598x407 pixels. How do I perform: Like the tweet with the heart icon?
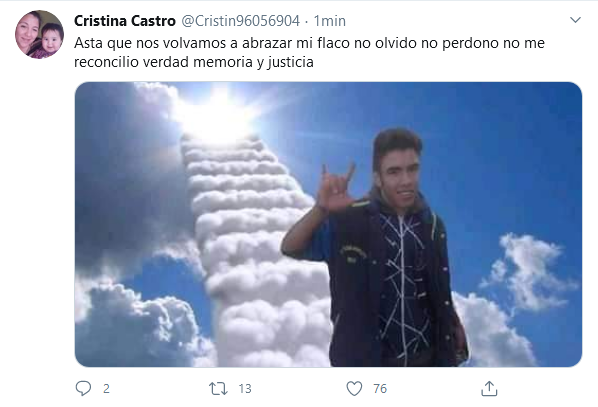click(x=354, y=389)
